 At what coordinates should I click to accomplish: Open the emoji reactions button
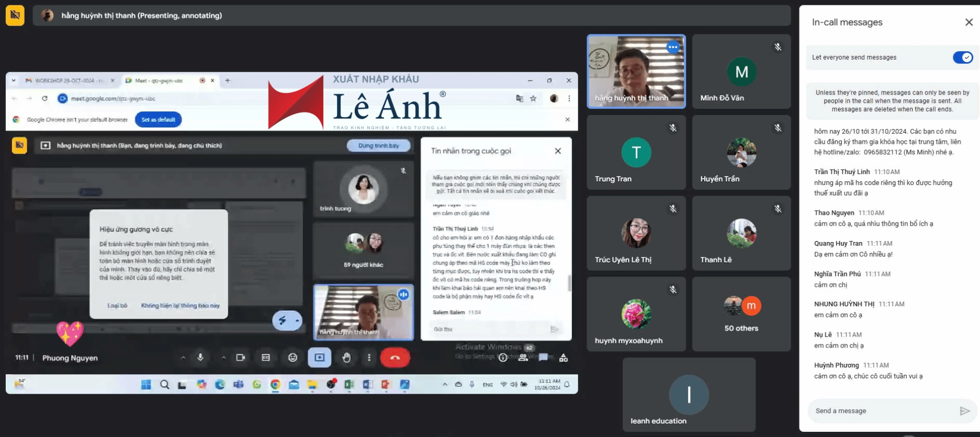coord(292,358)
